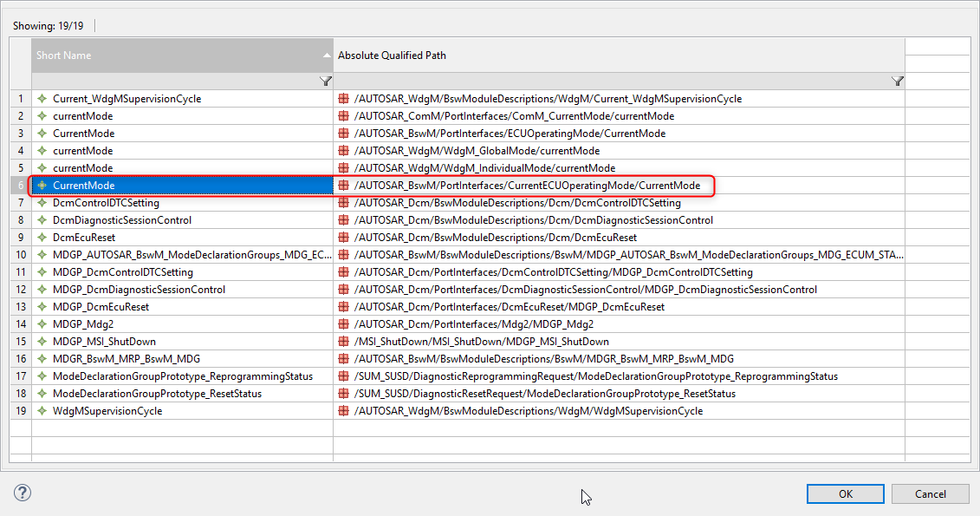Click path /AUTOSAR_WdgM/BswModuleDescriptions/WdgM/WdgMSupervisionCycle
The width and height of the screenshot is (980, 516).
tap(528, 411)
